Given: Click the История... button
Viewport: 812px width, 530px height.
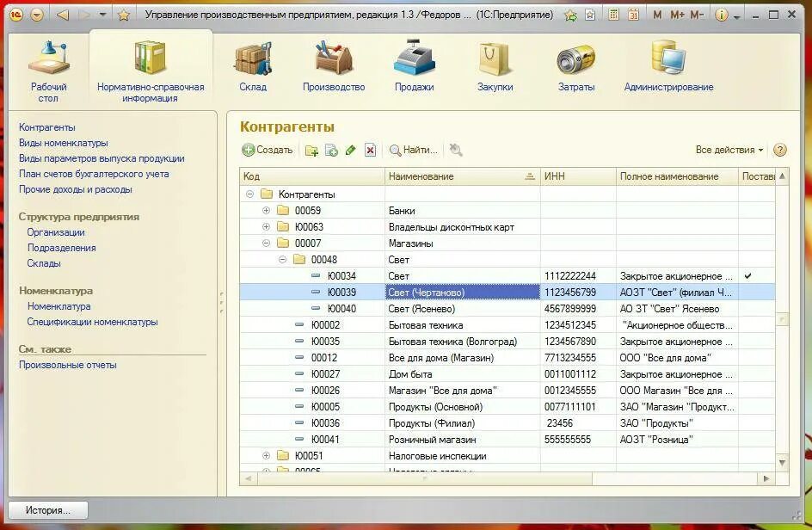Looking at the screenshot, I should (x=48, y=510).
